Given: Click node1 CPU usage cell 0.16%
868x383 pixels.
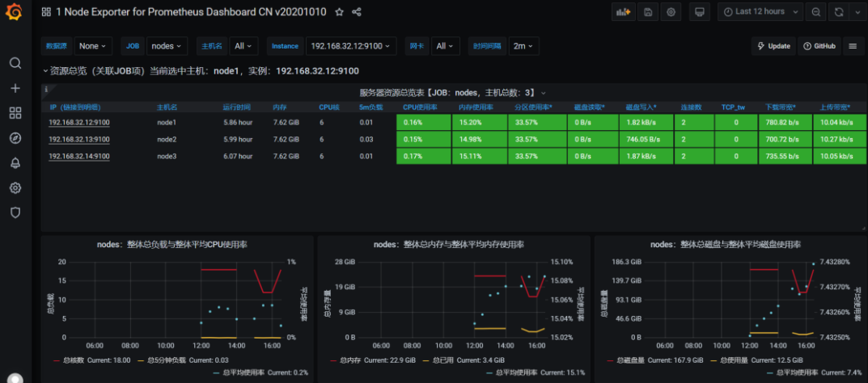Looking at the screenshot, I should [423, 123].
